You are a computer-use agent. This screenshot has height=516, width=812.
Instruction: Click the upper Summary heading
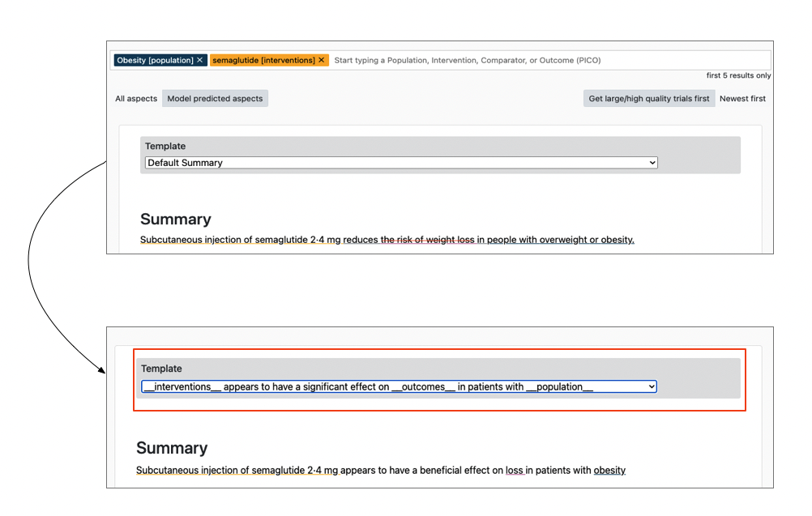[175, 220]
